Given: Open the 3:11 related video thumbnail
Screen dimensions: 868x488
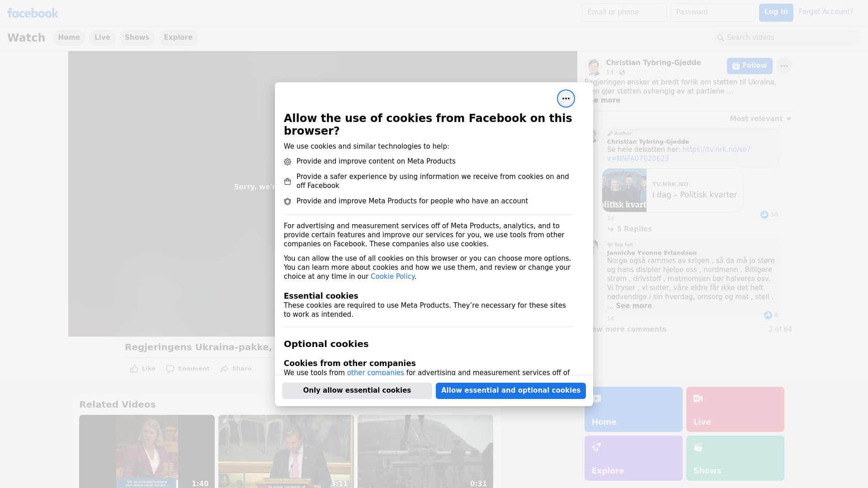Looking at the screenshot, I should click(286, 451).
